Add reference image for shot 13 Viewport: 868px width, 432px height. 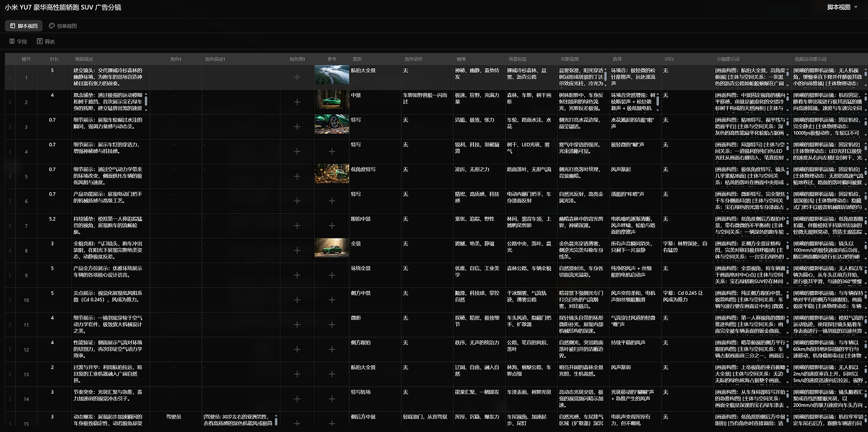[x=332, y=374]
